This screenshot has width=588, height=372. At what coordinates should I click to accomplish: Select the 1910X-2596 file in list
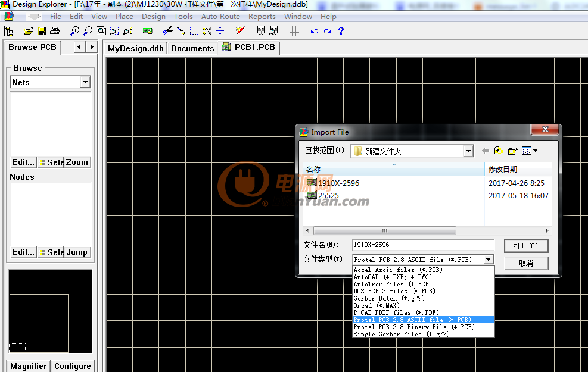pos(333,183)
